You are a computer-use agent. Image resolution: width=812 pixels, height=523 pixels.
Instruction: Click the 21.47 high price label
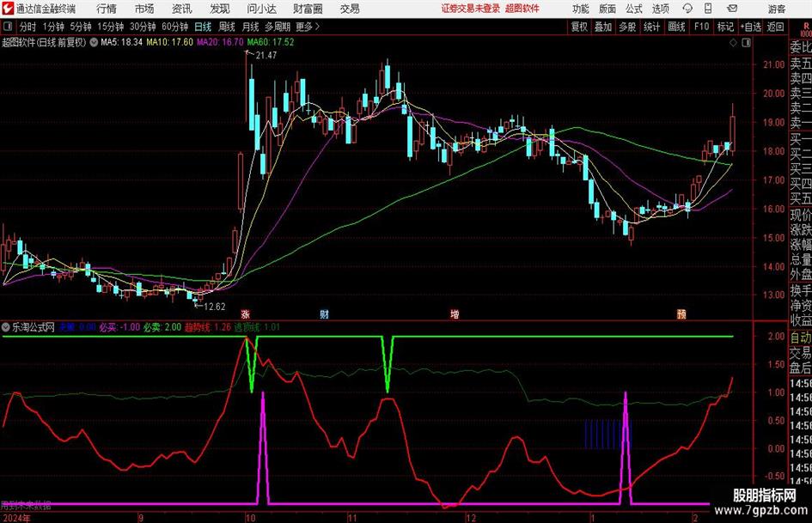(x=266, y=56)
